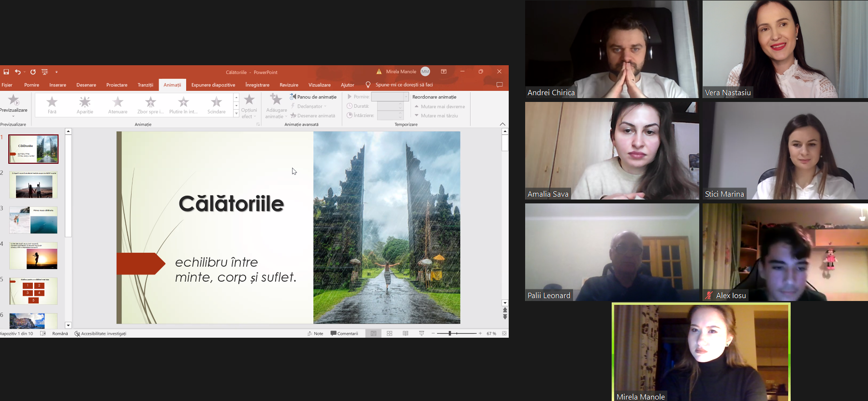Click the Save icon in the title bar
868x401 pixels.
pos(6,72)
